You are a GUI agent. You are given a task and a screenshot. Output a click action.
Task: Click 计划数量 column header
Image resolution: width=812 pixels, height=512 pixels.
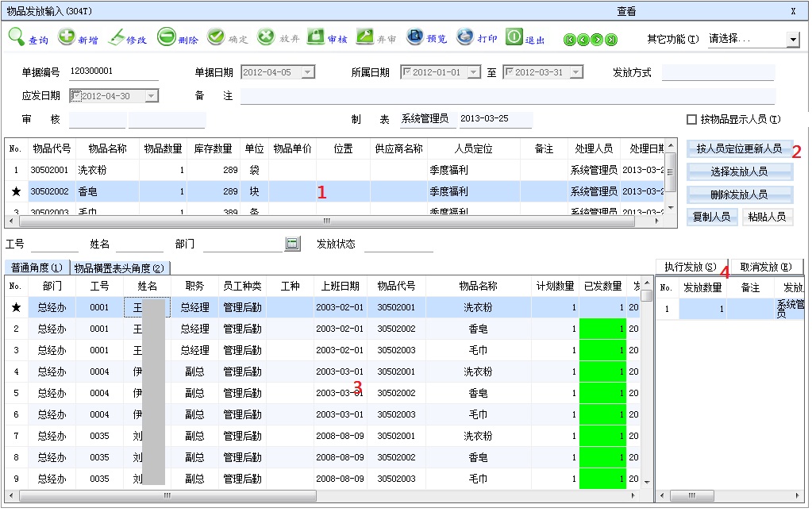pos(555,287)
